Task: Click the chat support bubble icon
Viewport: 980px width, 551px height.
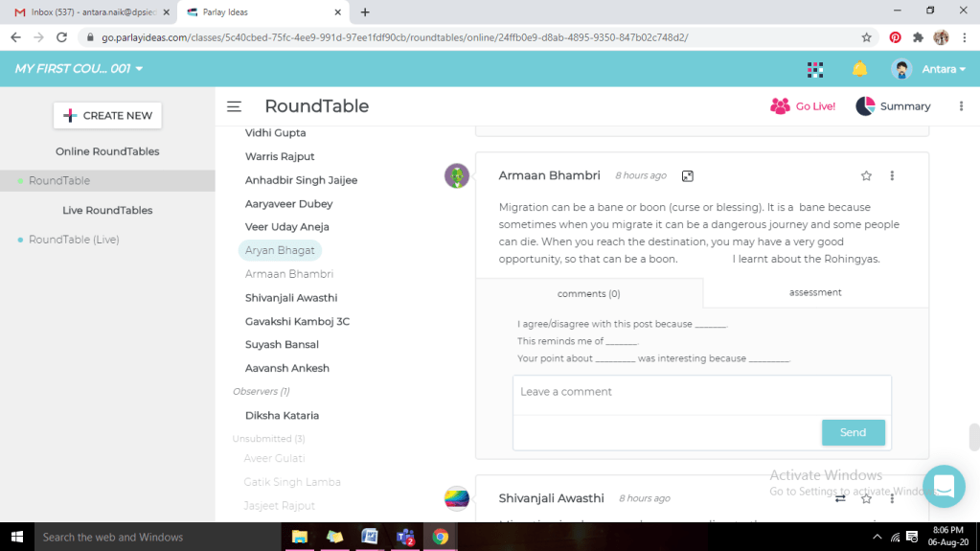Action: (x=944, y=486)
